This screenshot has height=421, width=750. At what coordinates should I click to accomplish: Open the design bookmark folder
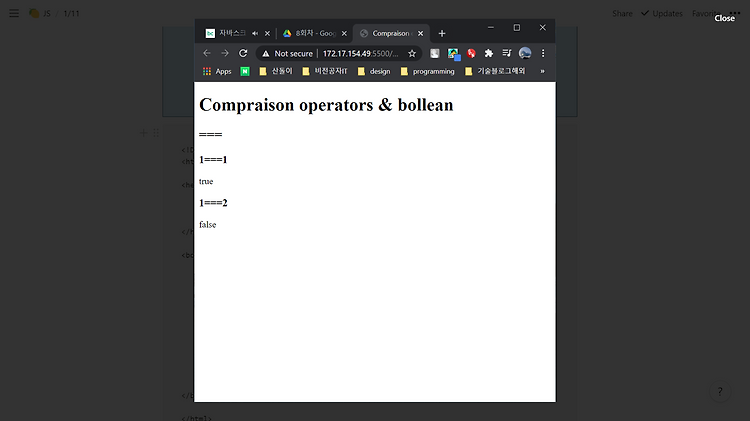tap(374, 71)
